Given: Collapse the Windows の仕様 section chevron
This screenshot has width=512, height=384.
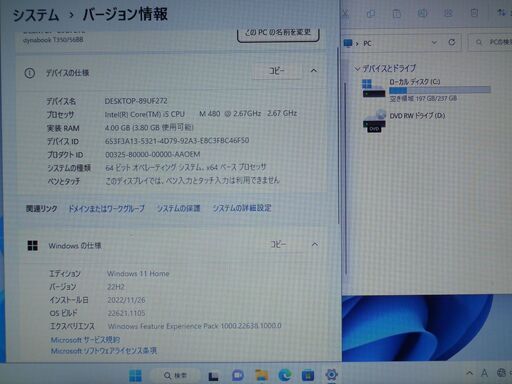Looking at the screenshot, I should 315,244.
